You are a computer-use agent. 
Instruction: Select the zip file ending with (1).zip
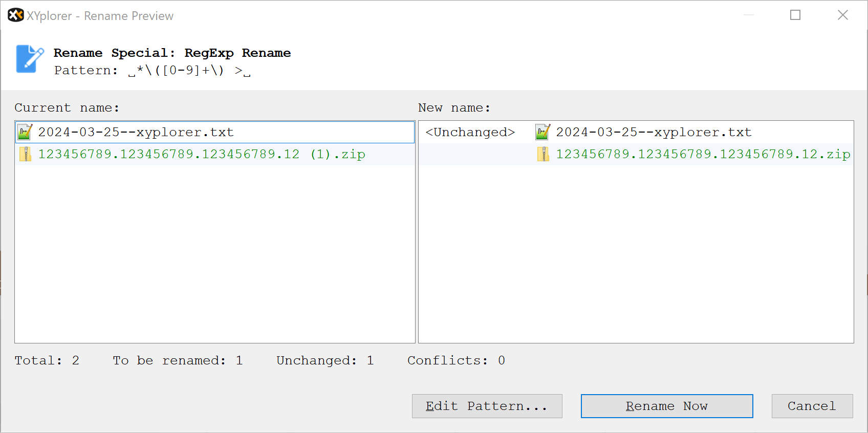214,154
